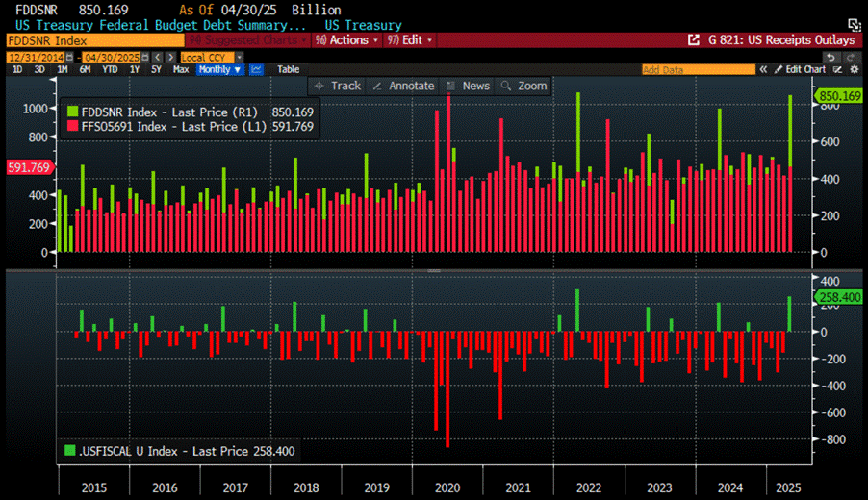
Task: Click the annotation-mode pencil icon beside Edit Chart
Action: 838,69
